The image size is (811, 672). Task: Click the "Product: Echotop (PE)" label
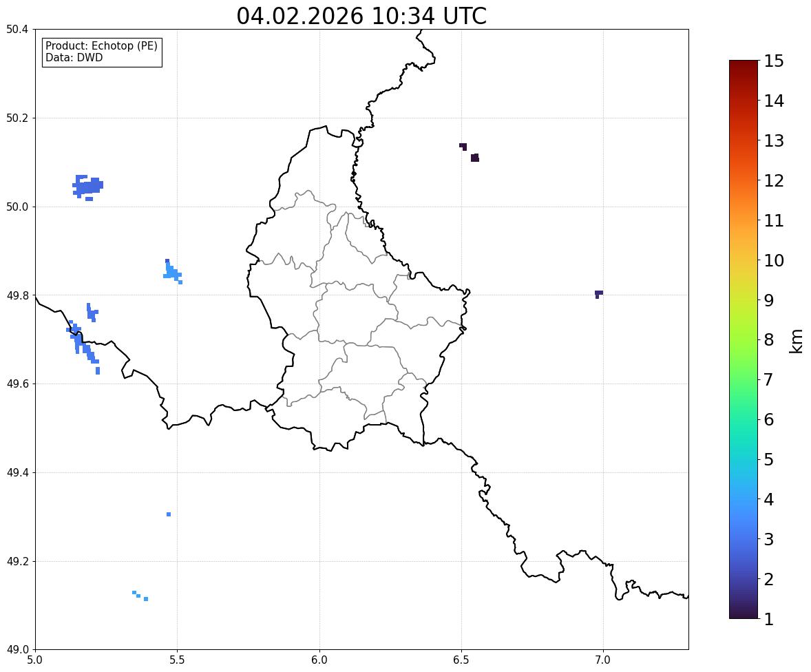point(101,46)
